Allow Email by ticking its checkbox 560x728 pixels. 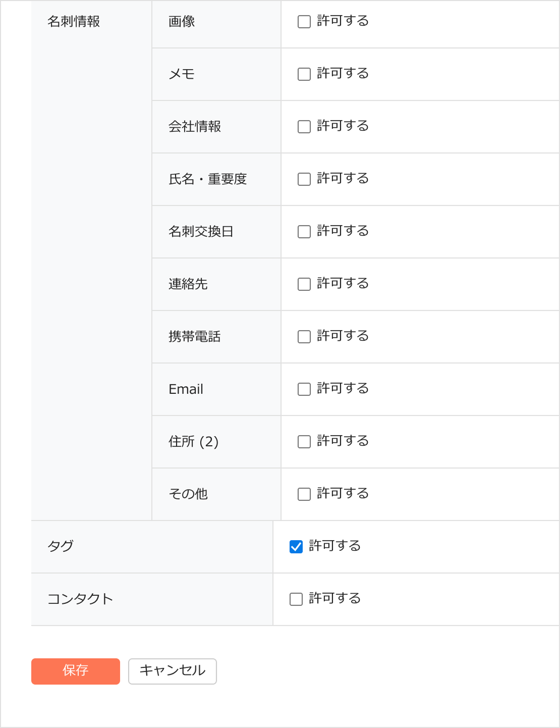pos(304,389)
